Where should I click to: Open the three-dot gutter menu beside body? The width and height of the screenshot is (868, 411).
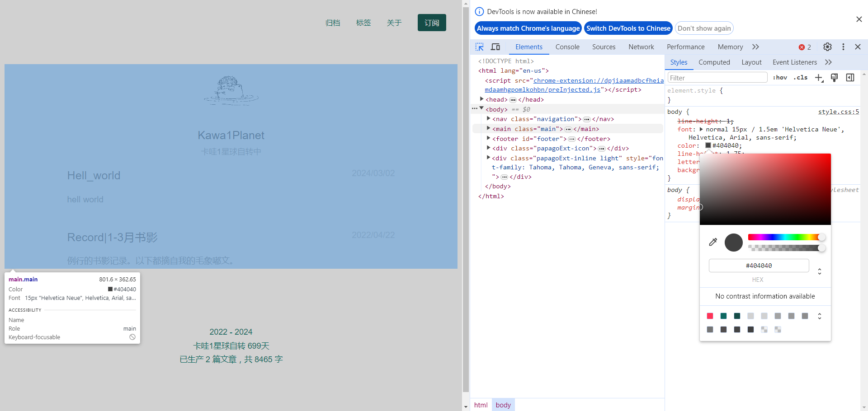tap(474, 108)
